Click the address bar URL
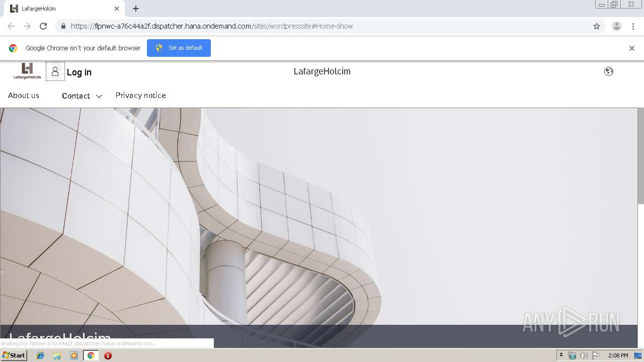Viewport: 644px width, 362px height. tap(212, 26)
